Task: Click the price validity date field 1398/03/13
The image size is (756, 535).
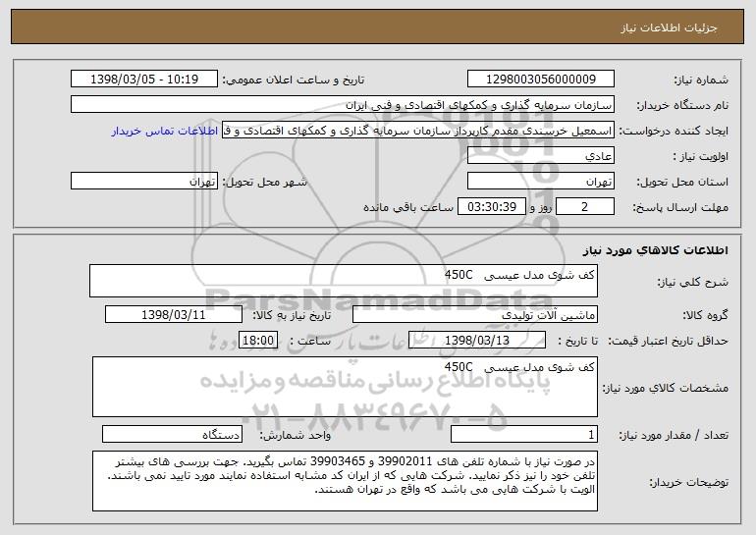Action: [x=477, y=340]
